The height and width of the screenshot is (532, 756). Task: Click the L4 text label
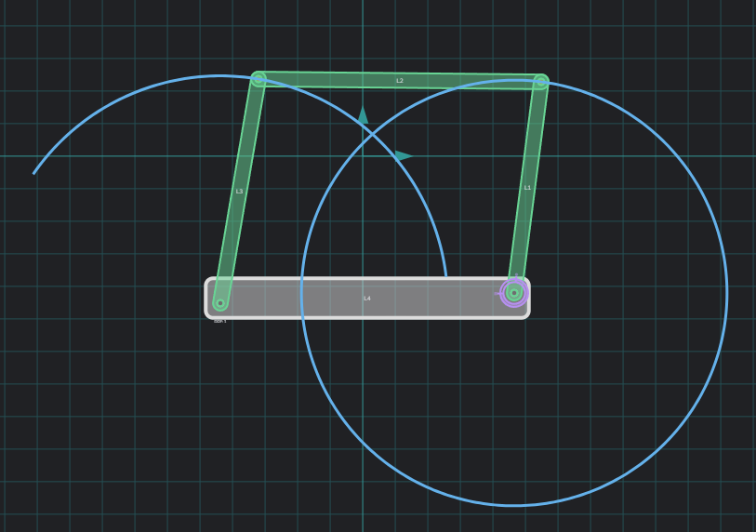pos(366,299)
